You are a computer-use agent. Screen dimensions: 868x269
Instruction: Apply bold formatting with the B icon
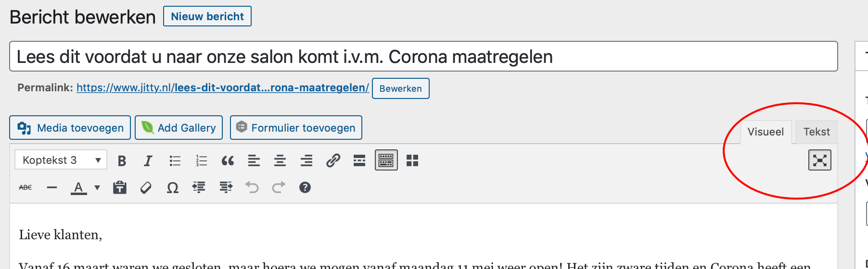coord(122,161)
